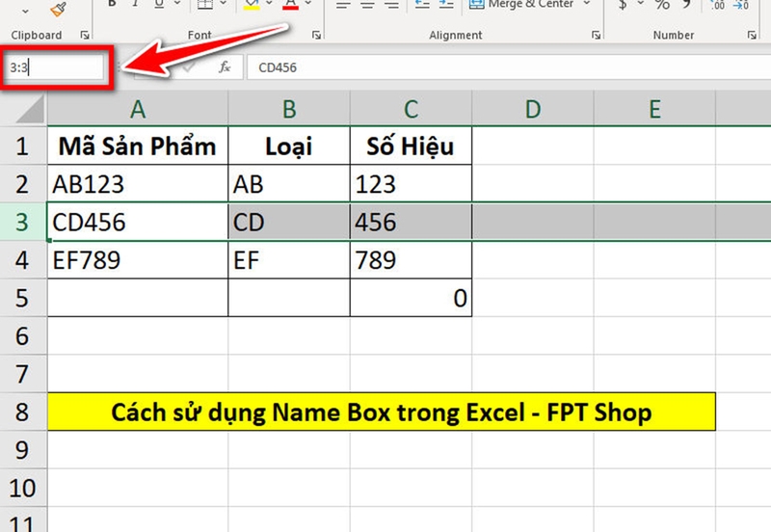
Task: Expand the Merge & Center dropdown arrow
Action: click(587, 4)
